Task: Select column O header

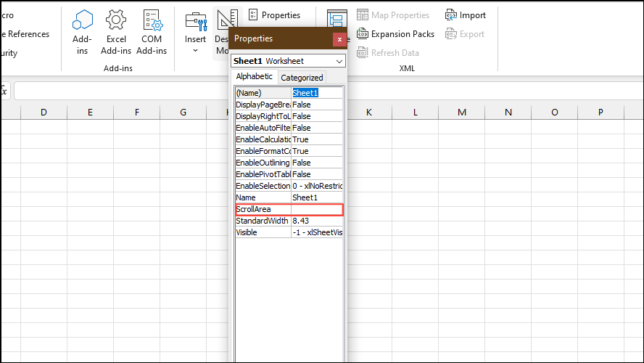Action: tap(555, 113)
